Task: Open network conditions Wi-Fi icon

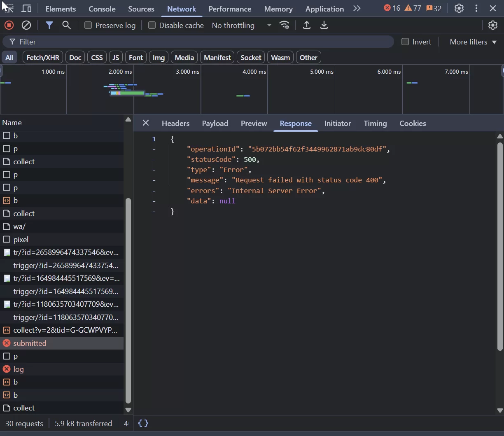Action: coord(285,25)
